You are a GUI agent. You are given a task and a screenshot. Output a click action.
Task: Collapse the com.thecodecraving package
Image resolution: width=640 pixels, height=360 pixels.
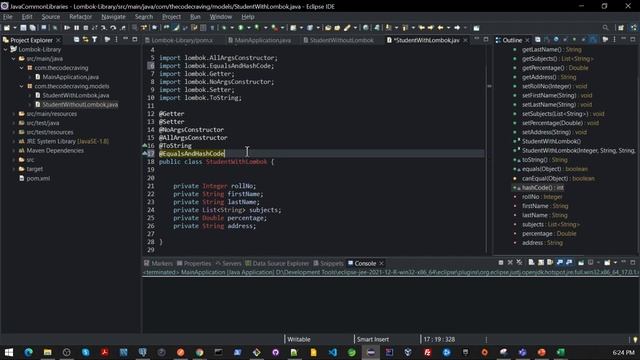(22, 68)
